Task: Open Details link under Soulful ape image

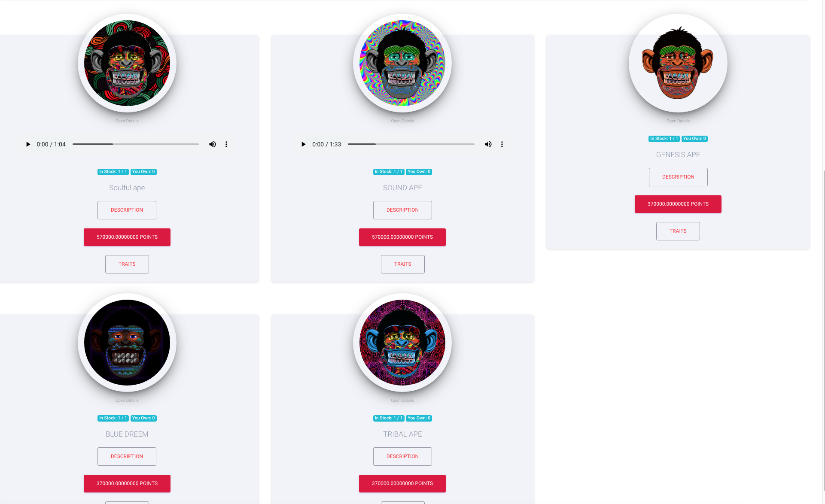Action: [127, 121]
